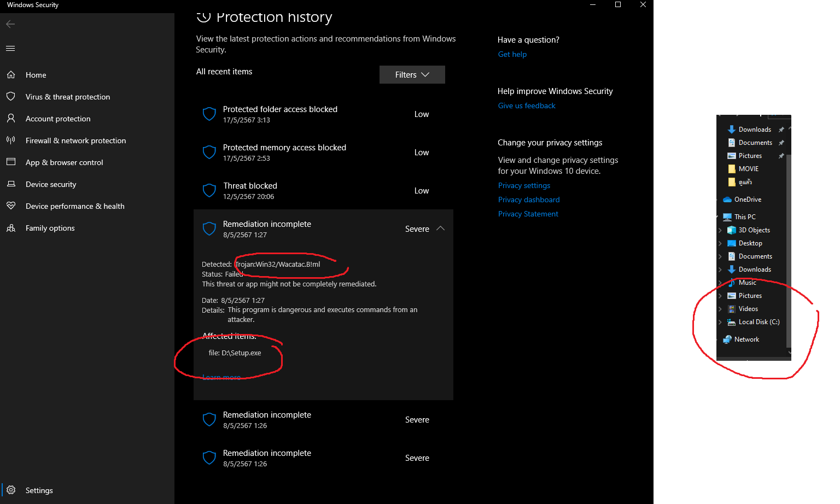The image size is (840, 504).
Task: Click the Family options people icon
Action: click(11, 228)
